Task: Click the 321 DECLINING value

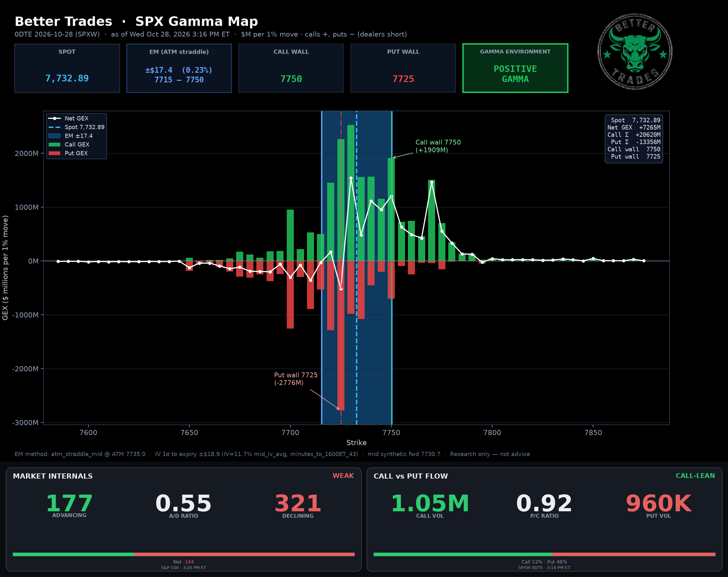Action: click(298, 504)
